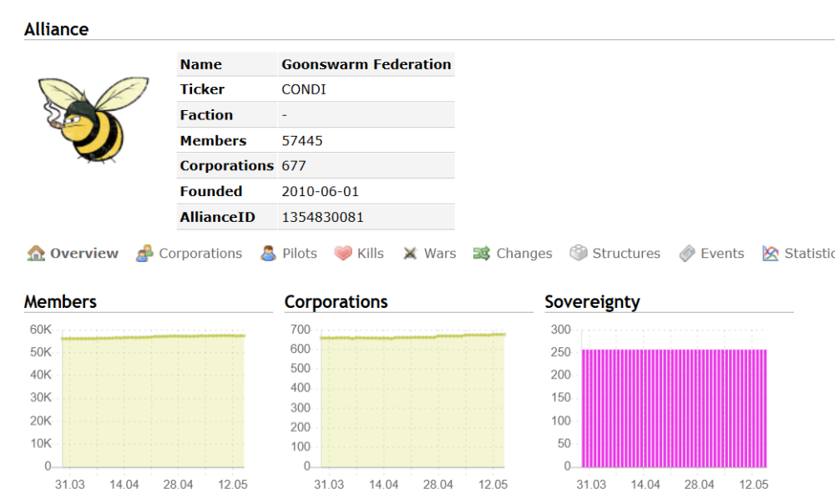Open the Corporations tab
835x504 pixels.
200,254
